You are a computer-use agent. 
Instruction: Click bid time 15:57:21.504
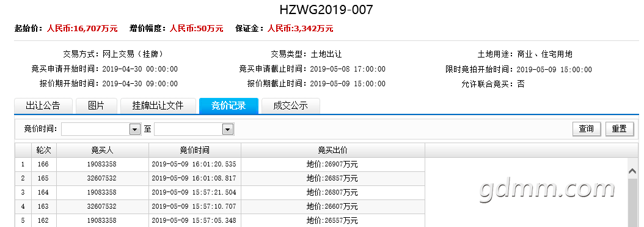click(194, 192)
